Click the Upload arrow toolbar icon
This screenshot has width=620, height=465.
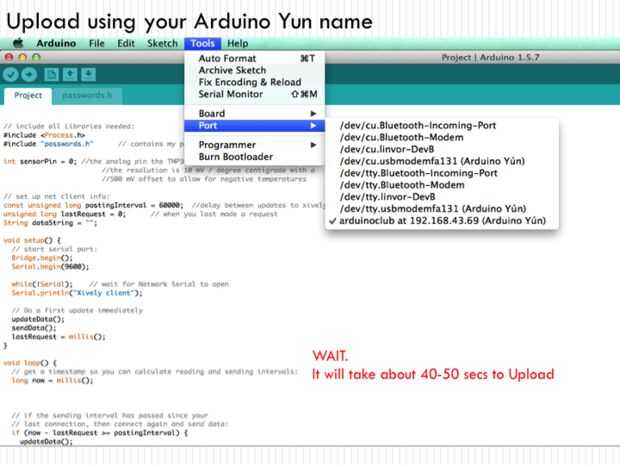coord(29,74)
